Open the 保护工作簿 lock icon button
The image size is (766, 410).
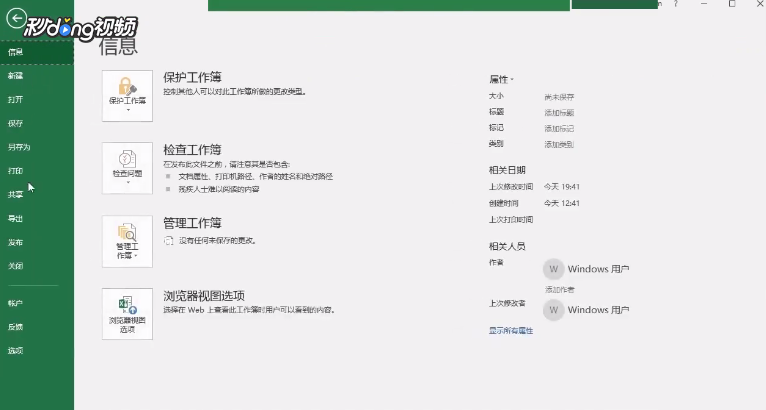point(127,96)
